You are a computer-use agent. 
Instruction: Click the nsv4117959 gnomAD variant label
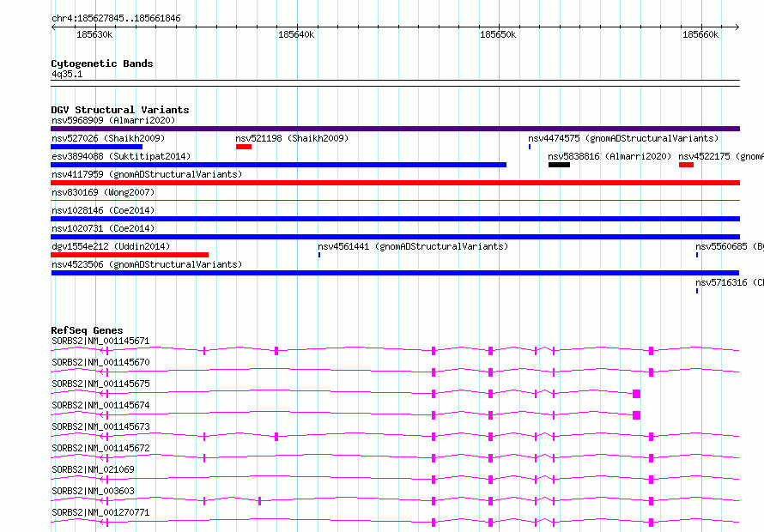[x=147, y=174]
